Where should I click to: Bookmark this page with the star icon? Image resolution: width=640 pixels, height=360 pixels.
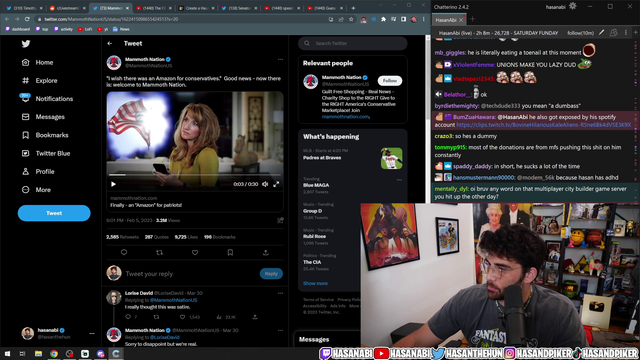point(351,19)
